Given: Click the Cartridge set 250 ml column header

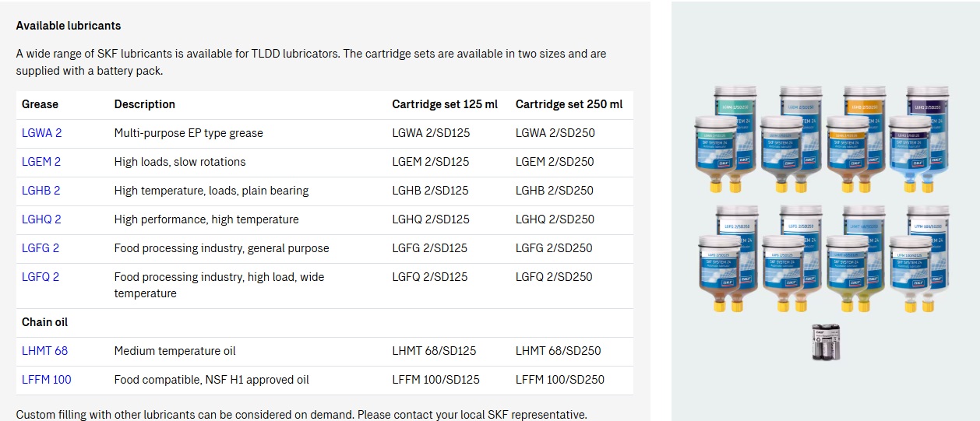Looking at the screenshot, I should tap(569, 104).
